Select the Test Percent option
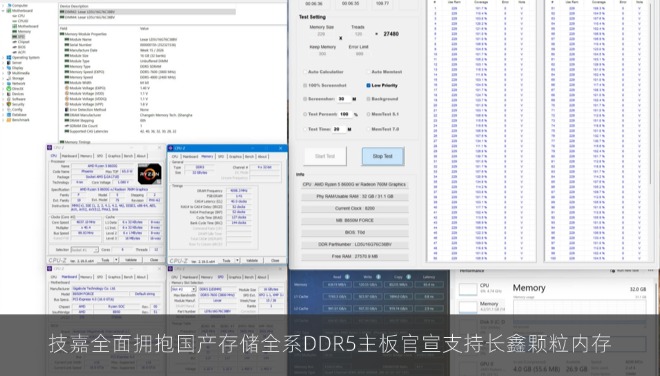 pyautogui.click(x=305, y=114)
